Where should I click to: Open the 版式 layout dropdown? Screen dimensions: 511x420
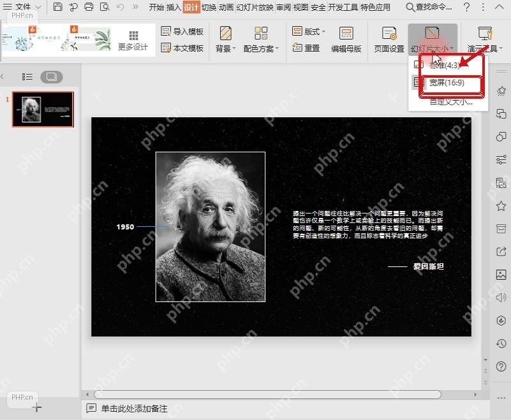click(x=309, y=31)
